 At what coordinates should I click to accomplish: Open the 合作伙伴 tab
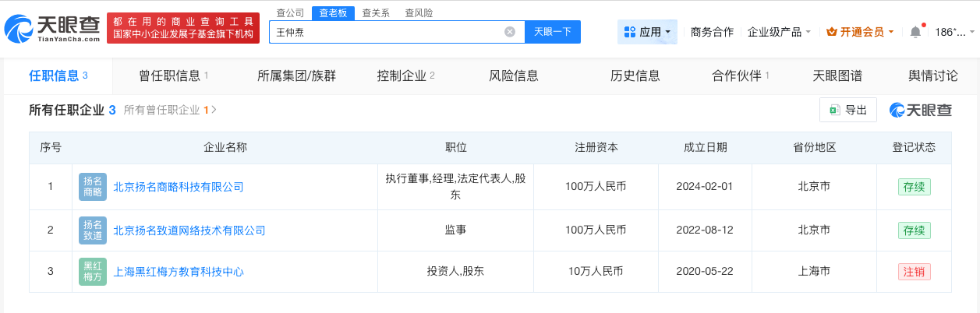click(x=741, y=76)
